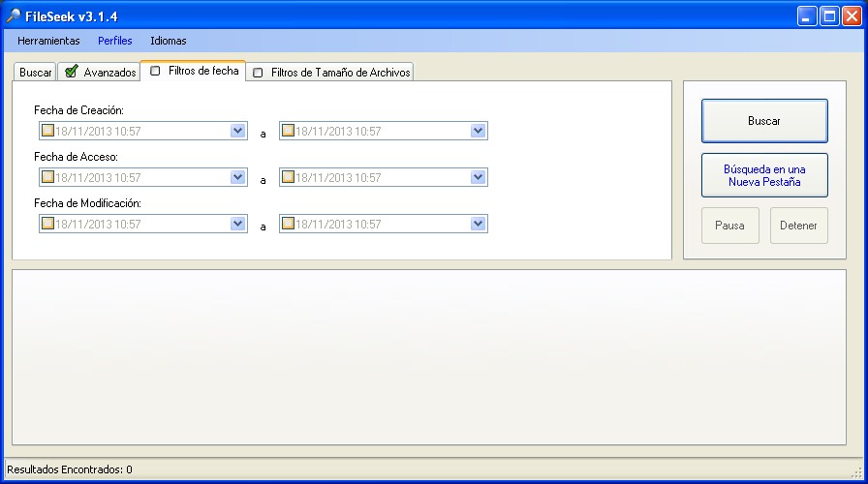Open the Fecha de Creación end date dropdown arrow
Viewport: 868px width, 484px height.
tap(478, 131)
